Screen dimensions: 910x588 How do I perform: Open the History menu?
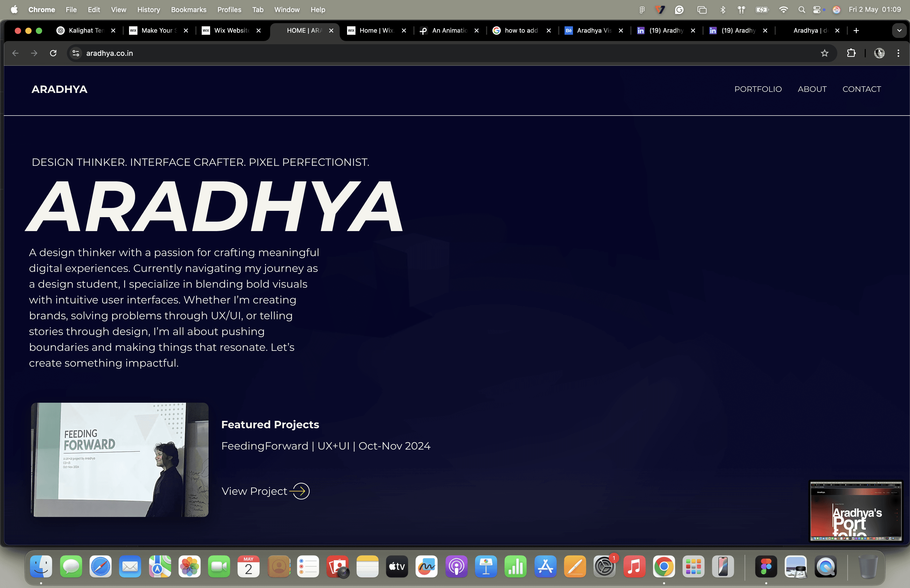tap(149, 9)
